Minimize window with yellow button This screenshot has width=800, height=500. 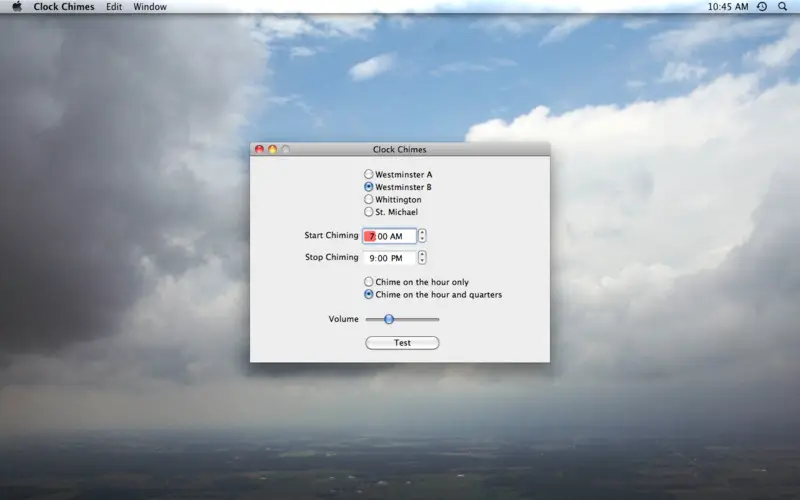point(272,149)
